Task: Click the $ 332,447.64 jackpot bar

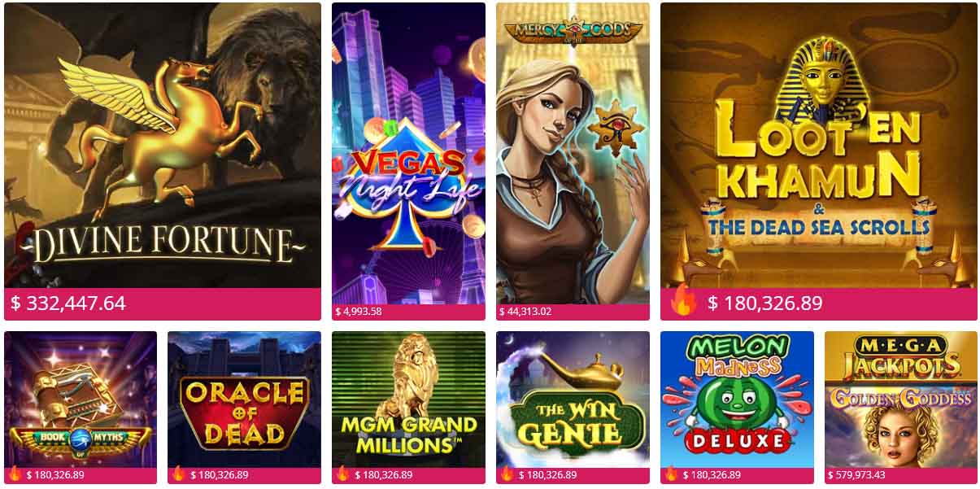Action: pos(163,304)
